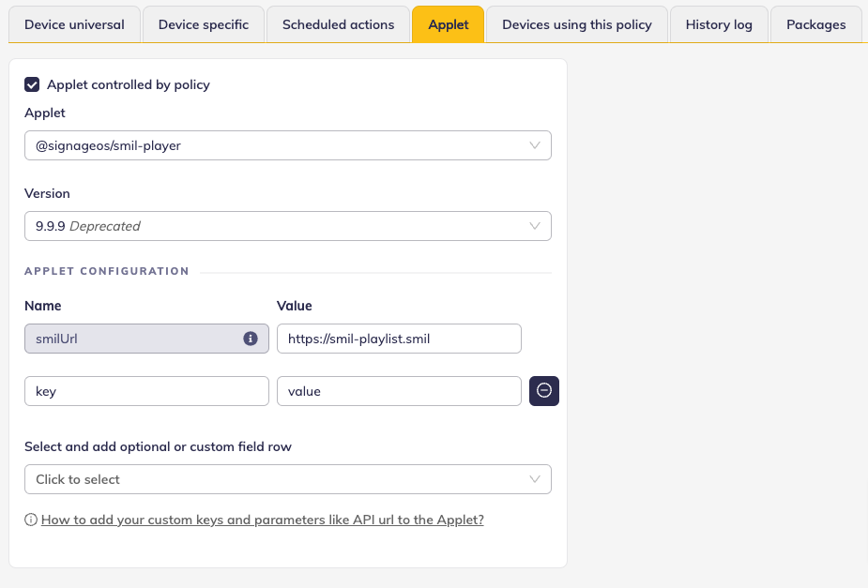Open the custom keys and parameters help link

pyautogui.click(x=263, y=520)
